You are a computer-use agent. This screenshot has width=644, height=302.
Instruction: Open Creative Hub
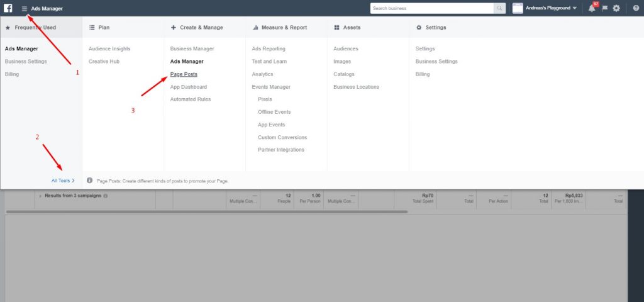pyautogui.click(x=104, y=61)
